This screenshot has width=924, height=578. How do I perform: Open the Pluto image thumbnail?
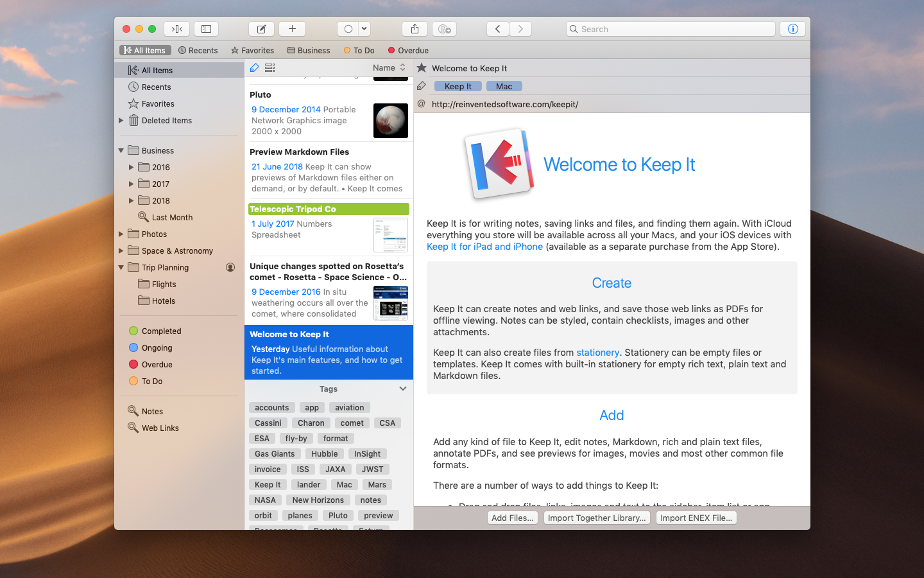(391, 121)
